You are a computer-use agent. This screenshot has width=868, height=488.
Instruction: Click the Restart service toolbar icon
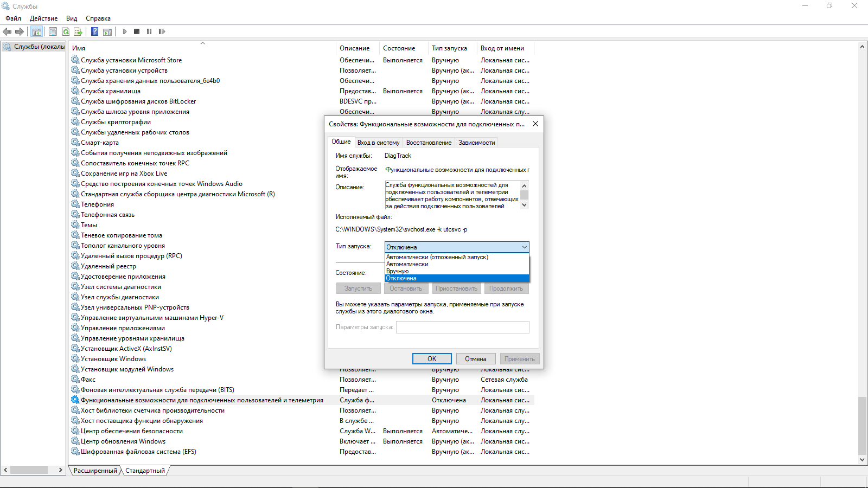point(162,31)
